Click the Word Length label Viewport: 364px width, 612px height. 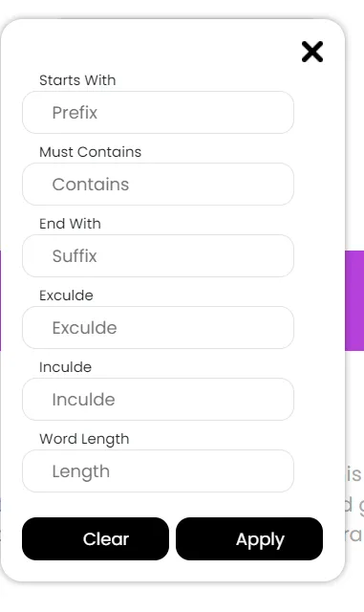[84, 439]
